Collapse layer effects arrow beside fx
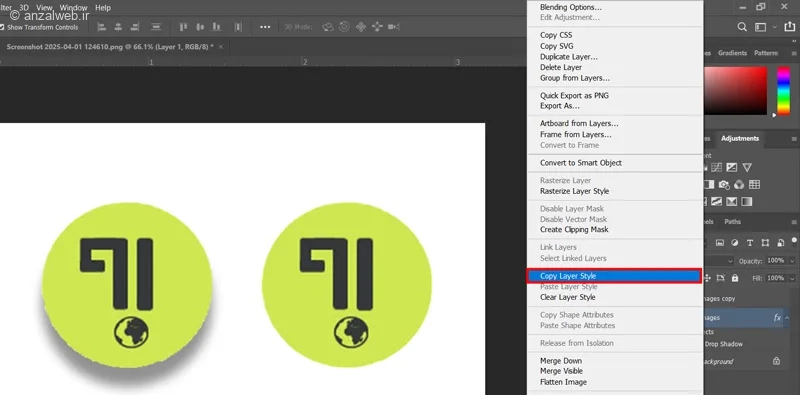Image resolution: width=800 pixels, height=395 pixels. tap(787, 317)
